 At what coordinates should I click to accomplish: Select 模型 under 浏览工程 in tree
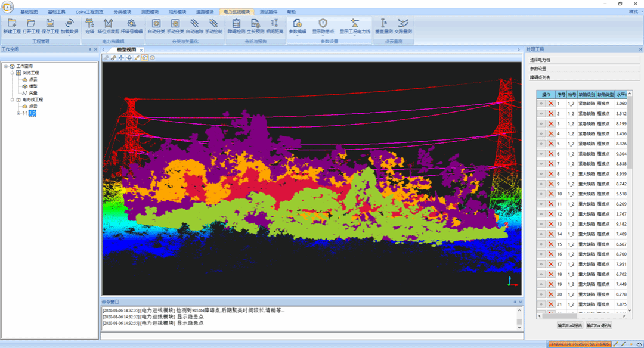click(x=33, y=86)
